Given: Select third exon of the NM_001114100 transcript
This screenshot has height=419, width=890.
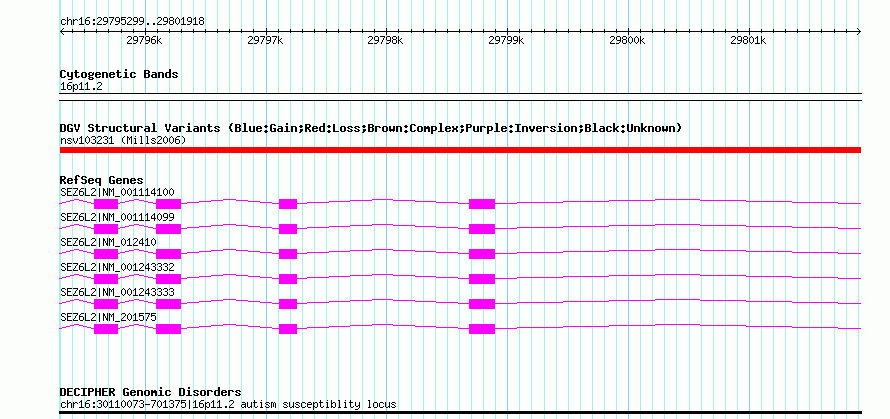Looking at the screenshot, I should (288, 204).
